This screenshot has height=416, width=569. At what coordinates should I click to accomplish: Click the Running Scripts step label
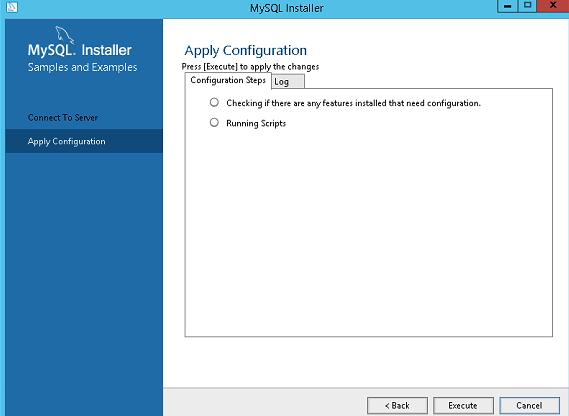(256, 123)
